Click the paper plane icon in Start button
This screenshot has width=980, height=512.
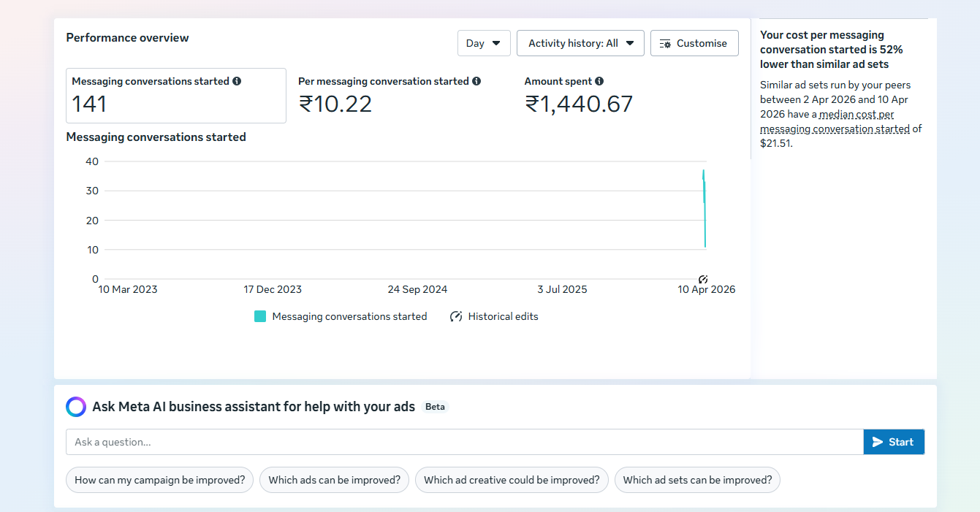click(878, 442)
